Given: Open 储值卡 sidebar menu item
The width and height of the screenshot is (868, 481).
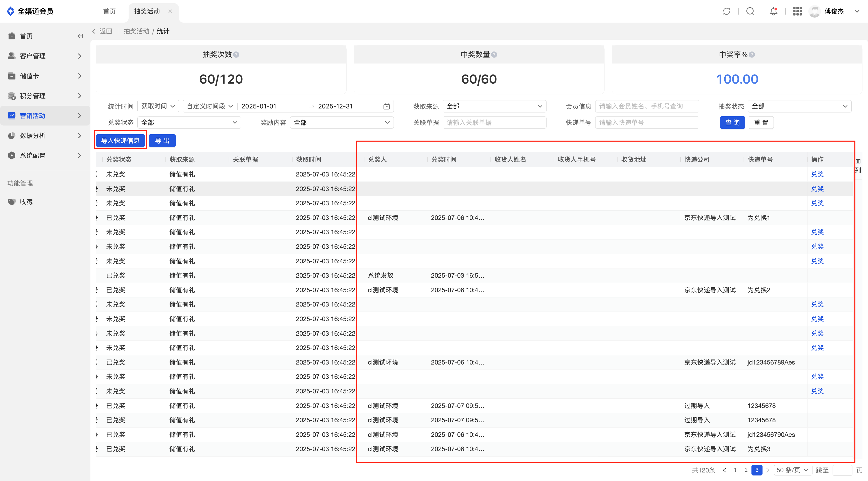Looking at the screenshot, I should (45, 76).
